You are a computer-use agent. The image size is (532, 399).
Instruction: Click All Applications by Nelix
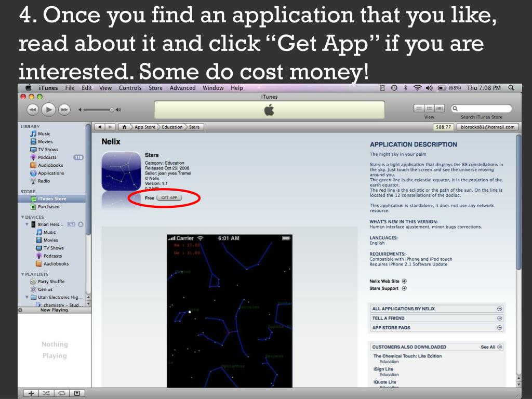(437, 309)
